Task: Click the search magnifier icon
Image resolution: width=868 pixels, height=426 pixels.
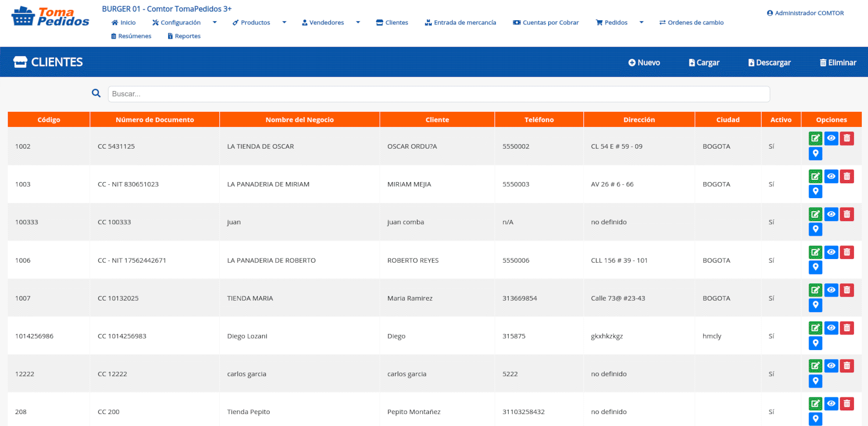Action: click(x=96, y=93)
